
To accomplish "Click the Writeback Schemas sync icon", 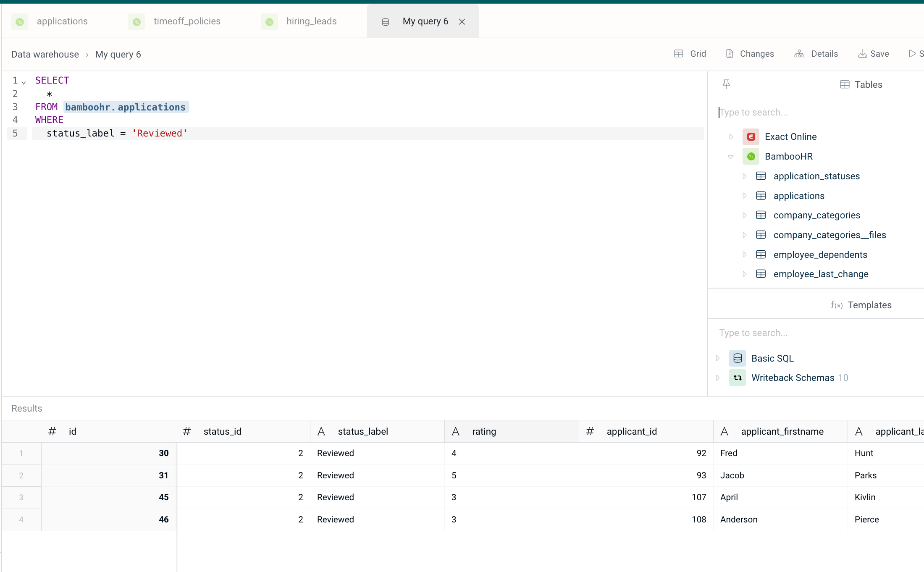I will [x=738, y=378].
